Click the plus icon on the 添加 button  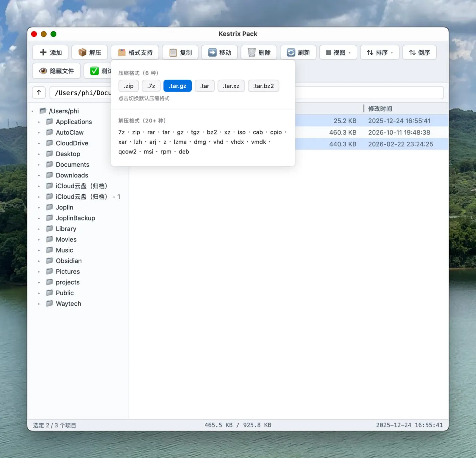[43, 52]
